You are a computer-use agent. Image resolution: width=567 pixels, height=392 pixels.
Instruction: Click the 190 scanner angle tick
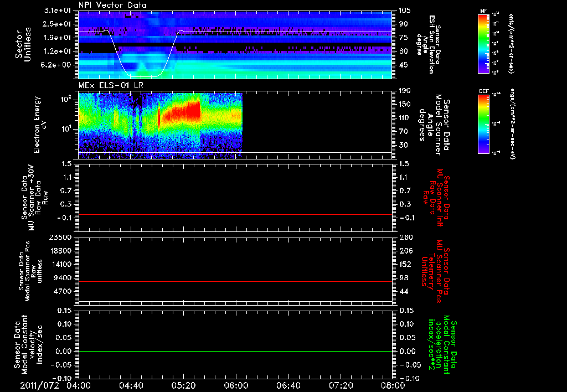click(405, 91)
